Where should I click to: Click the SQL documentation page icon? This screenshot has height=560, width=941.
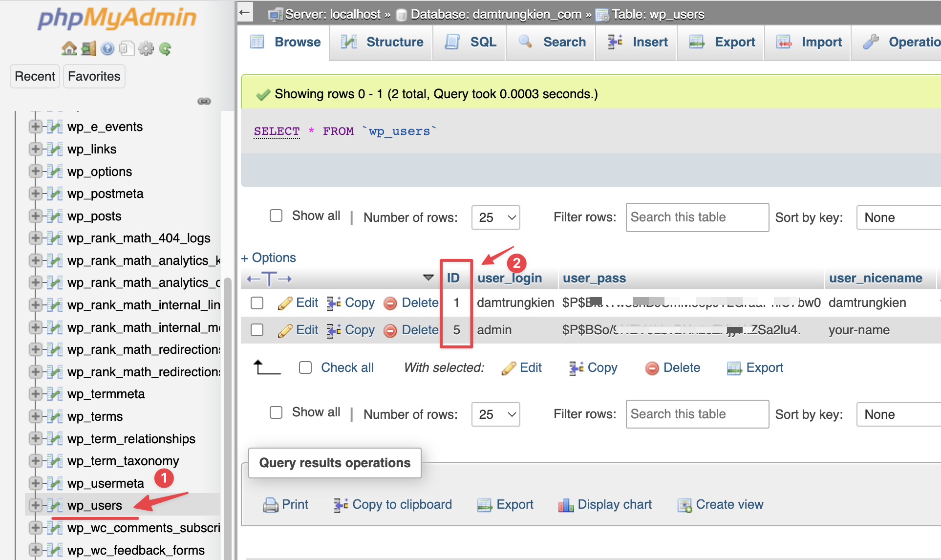pos(127,48)
